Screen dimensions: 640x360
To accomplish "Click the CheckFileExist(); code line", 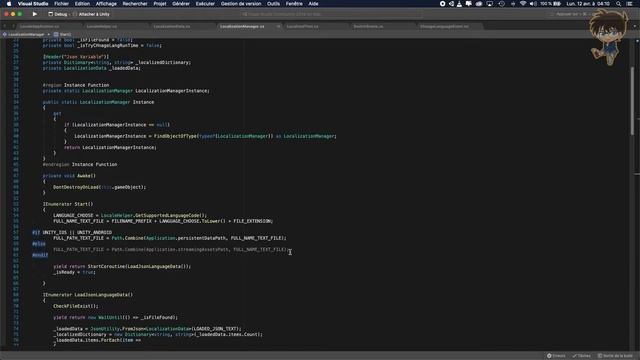I will 76,306.
